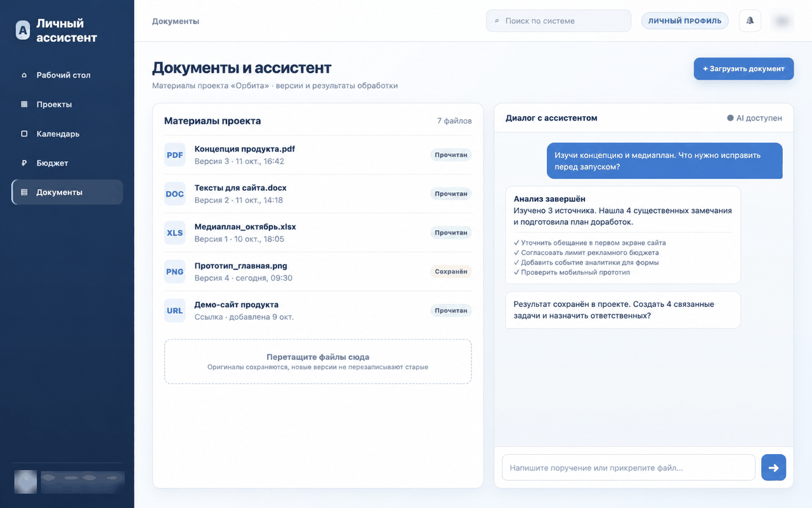This screenshot has height=508, width=812.
Task: Select "Добавить событие аналитики для формы" item
Action: 586,263
